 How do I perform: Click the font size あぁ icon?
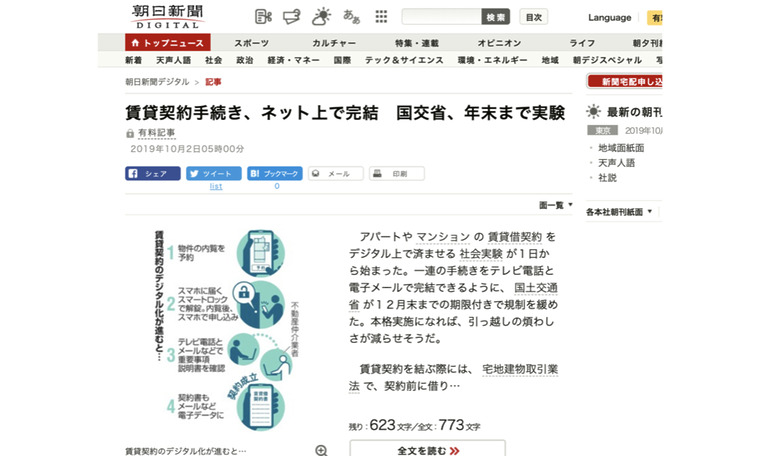click(351, 17)
